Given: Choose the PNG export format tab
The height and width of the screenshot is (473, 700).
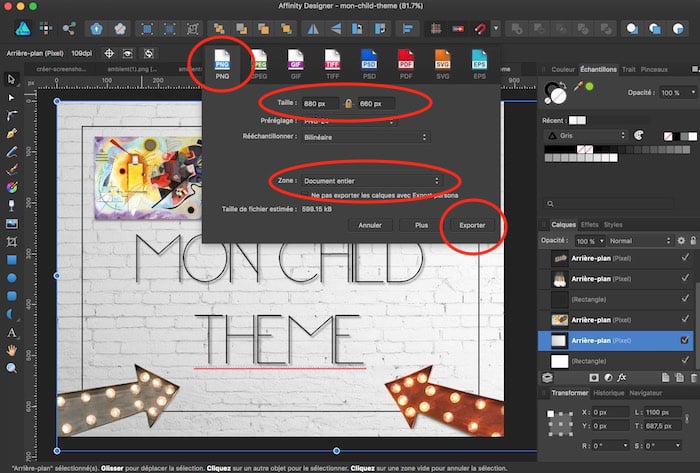Looking at the screenshot, I should point(222,64).
